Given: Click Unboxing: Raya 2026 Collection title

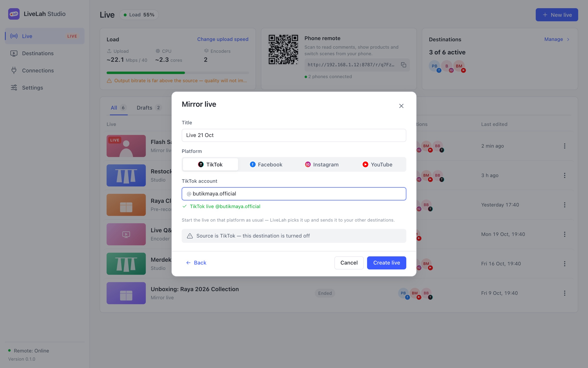Looking at the screenshot, I should [195, 289].
